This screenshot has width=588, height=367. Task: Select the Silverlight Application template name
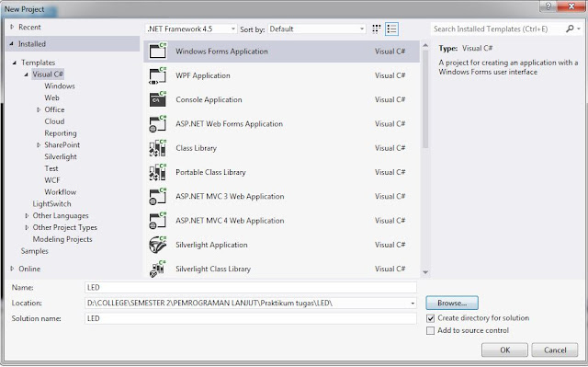(x=211, y=245)
